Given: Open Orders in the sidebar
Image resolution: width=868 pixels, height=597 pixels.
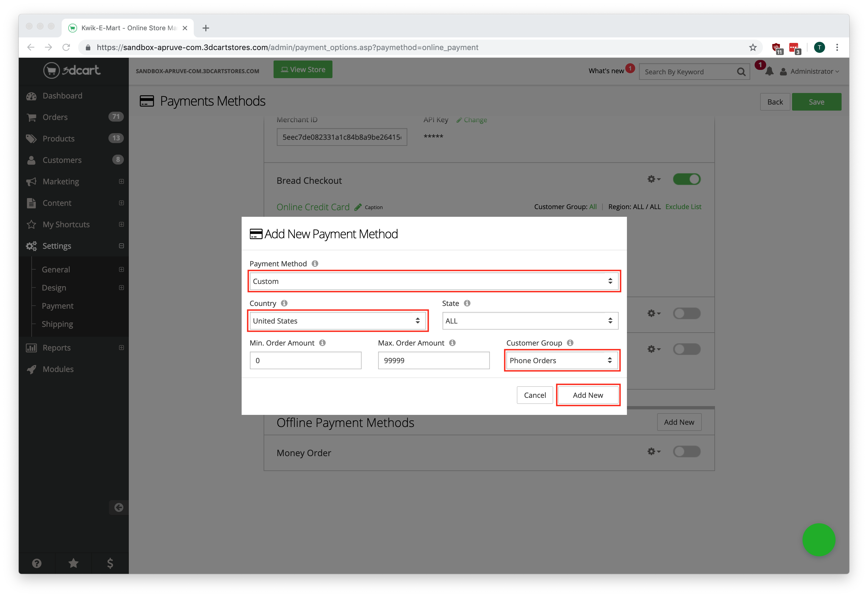Looking at the screenshot, I should [x=55, y=117].
